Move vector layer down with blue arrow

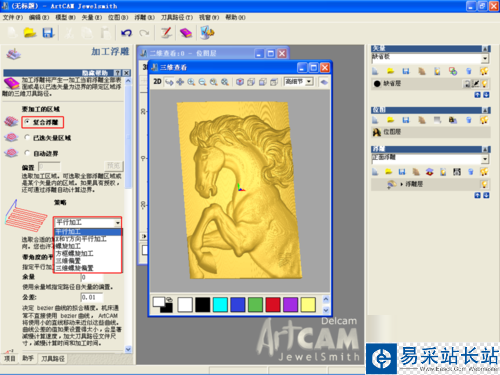coord(486,95)
